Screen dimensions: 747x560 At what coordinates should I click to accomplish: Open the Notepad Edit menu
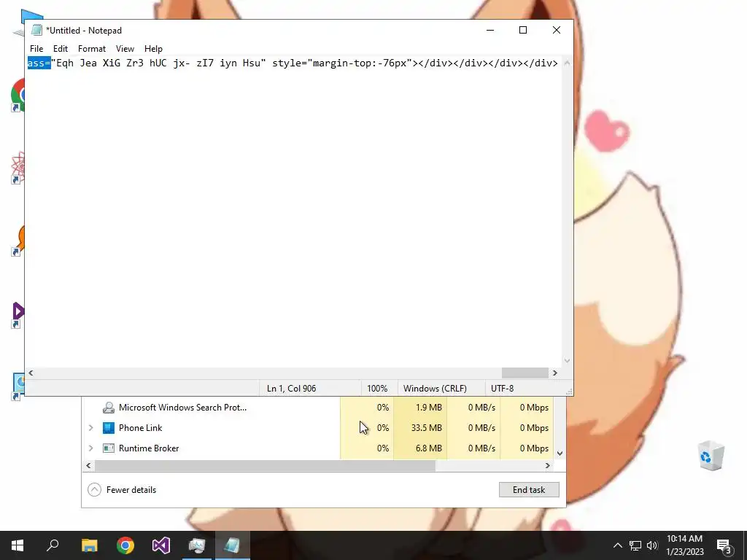pos(60,49)
